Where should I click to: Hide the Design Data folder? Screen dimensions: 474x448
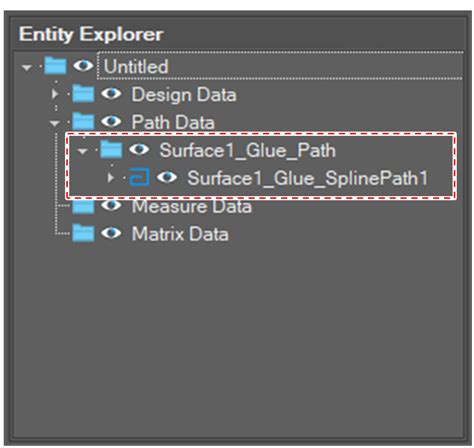(111, 94)
